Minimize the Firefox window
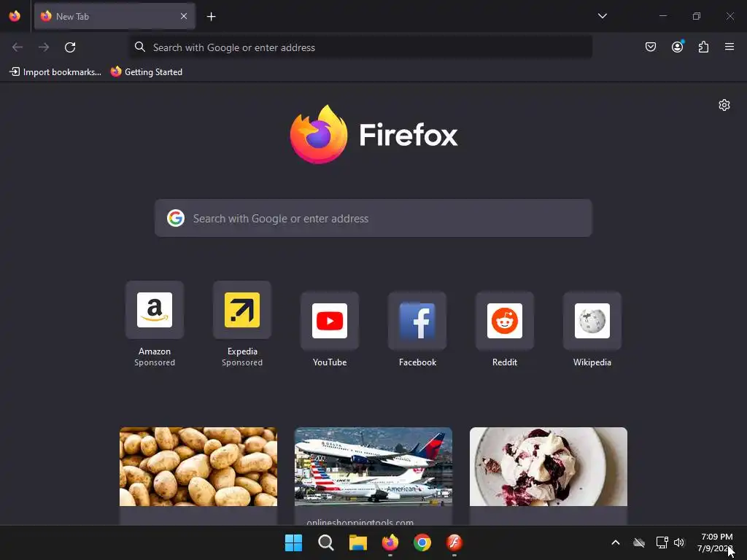Viewport: 747px width, 560px height. 662,16
